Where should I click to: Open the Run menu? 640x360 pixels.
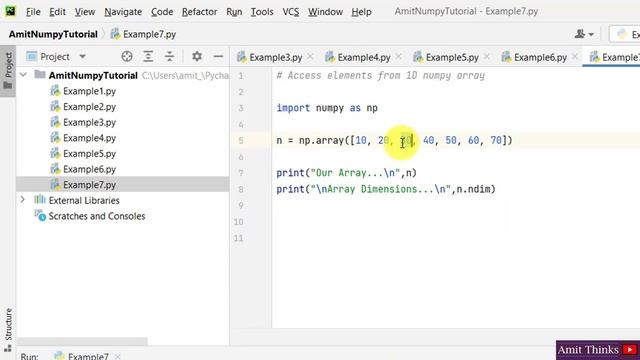coord(234,12)
